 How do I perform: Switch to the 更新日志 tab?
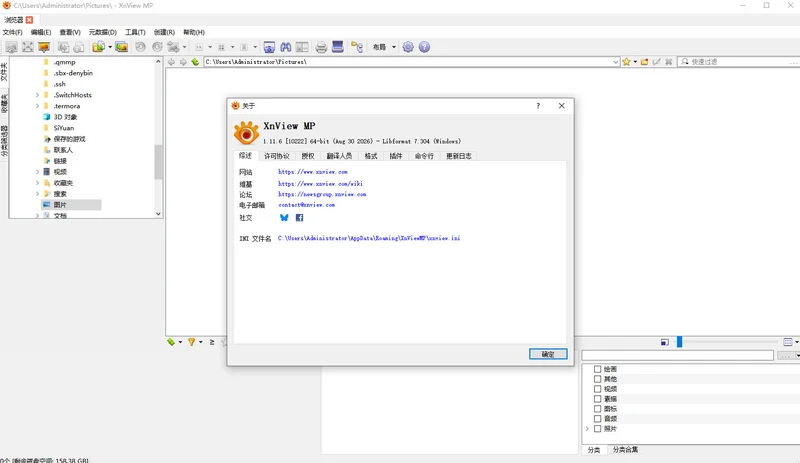[x=459, y=156]
